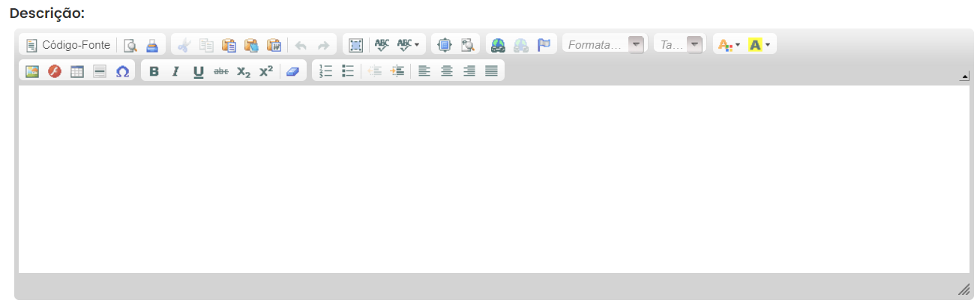Open spell-check-as-you-type dropdown
This screenshot has width=980, height=306.
pos(409,45)
